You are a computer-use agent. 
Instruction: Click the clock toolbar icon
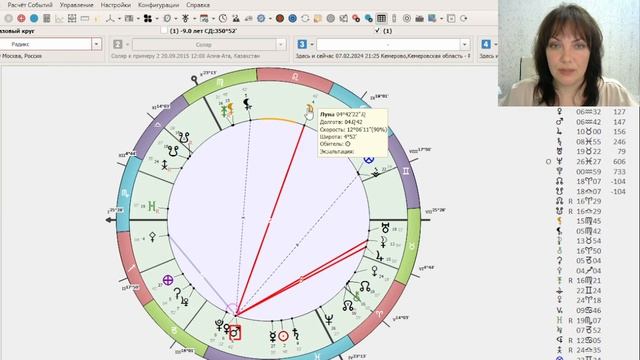pos(222,18)
